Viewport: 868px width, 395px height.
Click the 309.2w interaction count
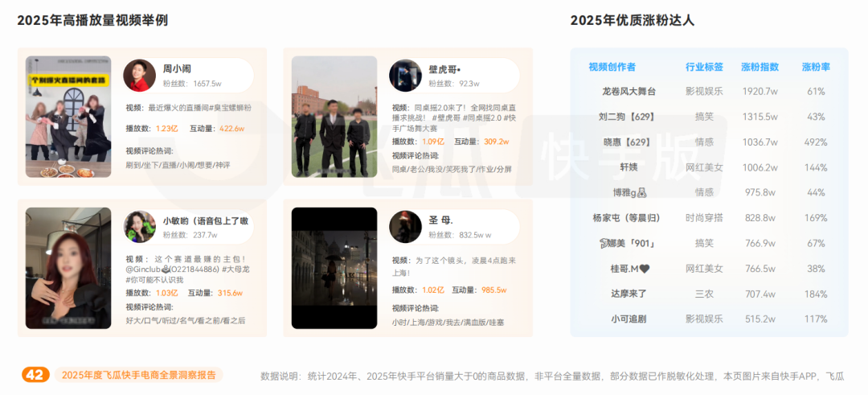497,142
